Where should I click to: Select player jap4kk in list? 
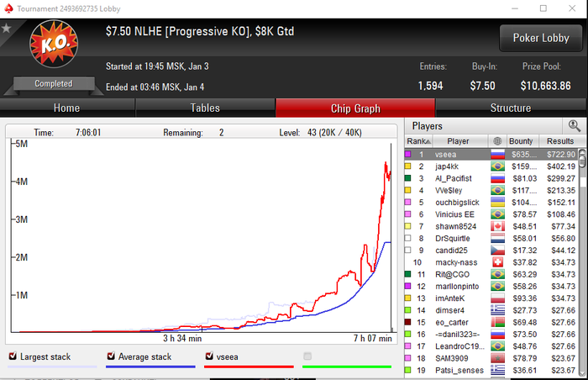(x=491, y=166)
